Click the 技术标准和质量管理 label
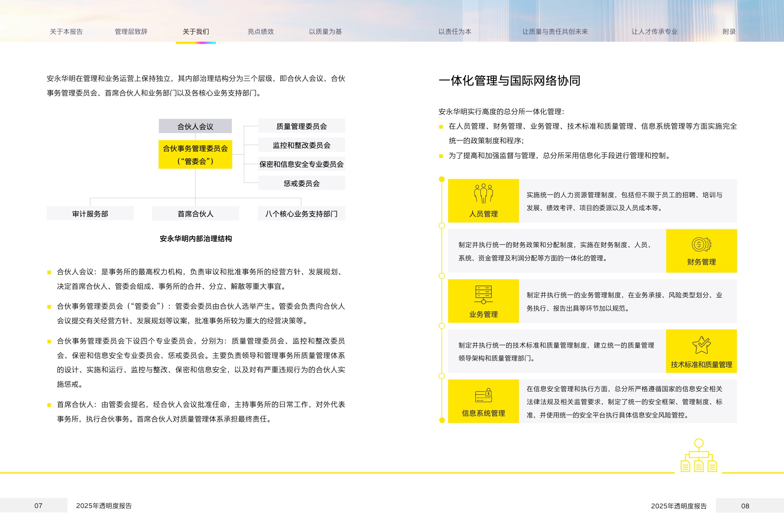 701,364
